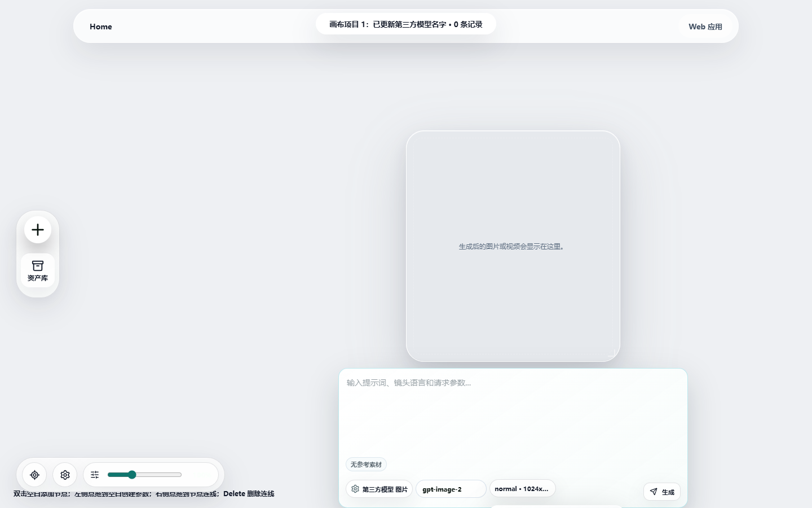The height and width of the screenshot is (508, 812).
Task: Open the gpt-image-2 model dropdown
Action: [451, 489]
